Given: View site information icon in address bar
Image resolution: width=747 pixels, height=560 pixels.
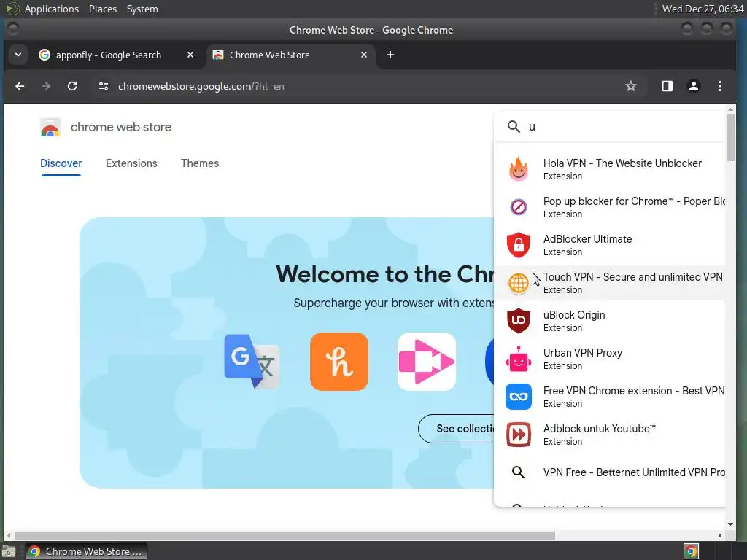Looking at the screenshot, I should [x=104, y=86].
